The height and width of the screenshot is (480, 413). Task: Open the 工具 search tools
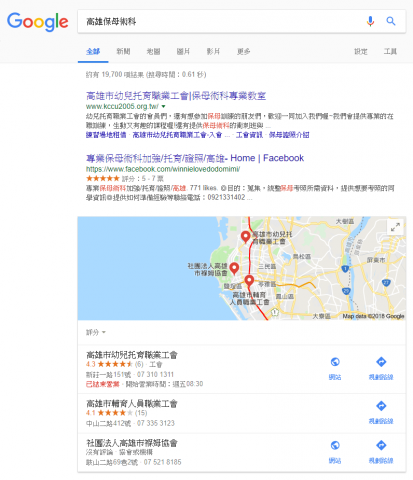(x=390, y=51)
